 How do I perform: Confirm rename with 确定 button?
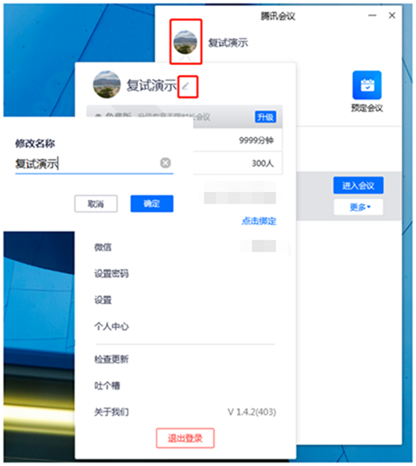pos(152,203)
